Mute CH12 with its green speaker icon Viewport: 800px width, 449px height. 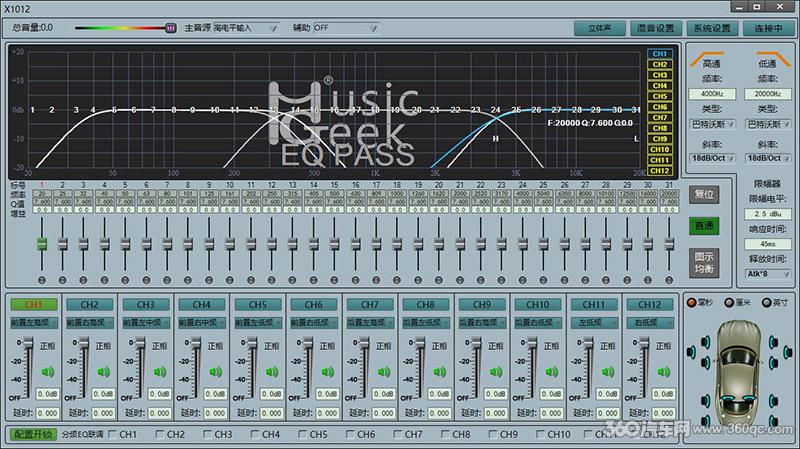click(x=664, y=372)
